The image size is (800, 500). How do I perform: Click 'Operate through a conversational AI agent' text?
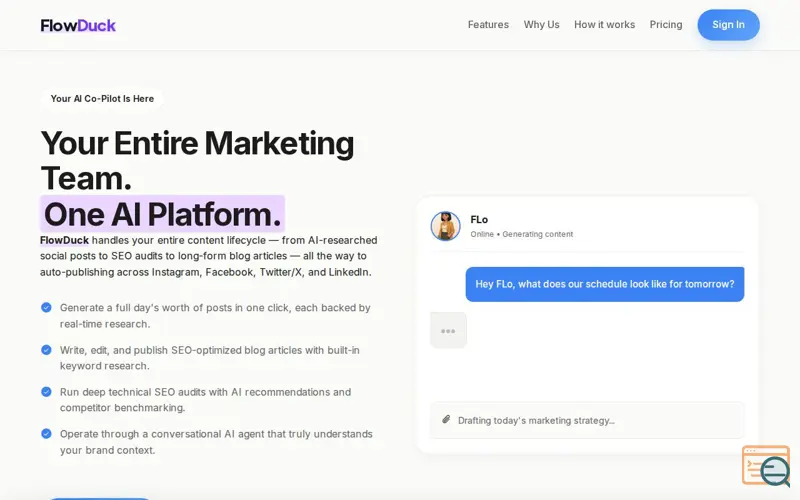(x=216, y=441)
